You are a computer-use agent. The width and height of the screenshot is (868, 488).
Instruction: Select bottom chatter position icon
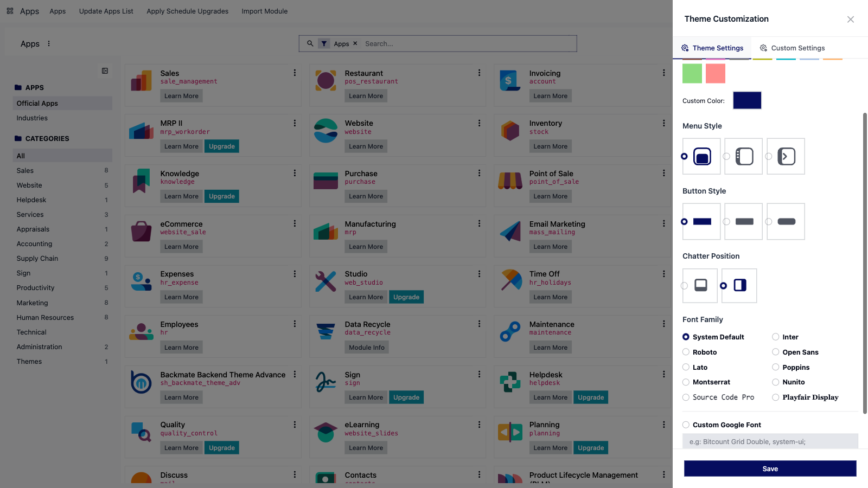(x=701, y=285)
